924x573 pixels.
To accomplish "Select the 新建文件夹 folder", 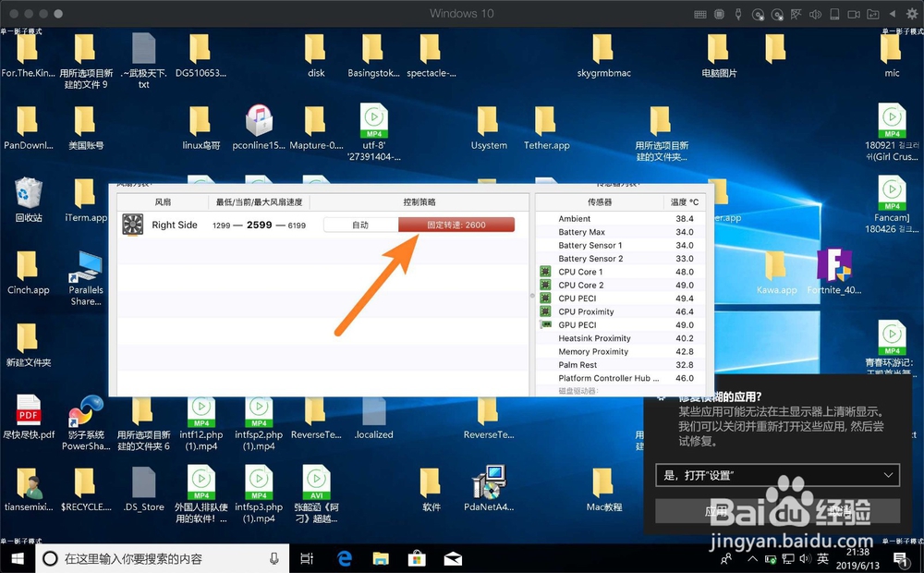I will pyautogui.click(x=29, y=345).
